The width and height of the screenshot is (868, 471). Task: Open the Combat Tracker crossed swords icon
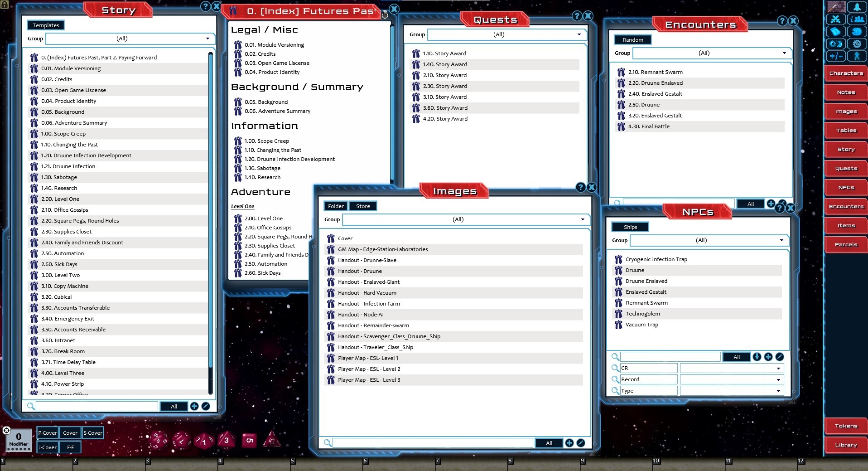pos(836,19)
